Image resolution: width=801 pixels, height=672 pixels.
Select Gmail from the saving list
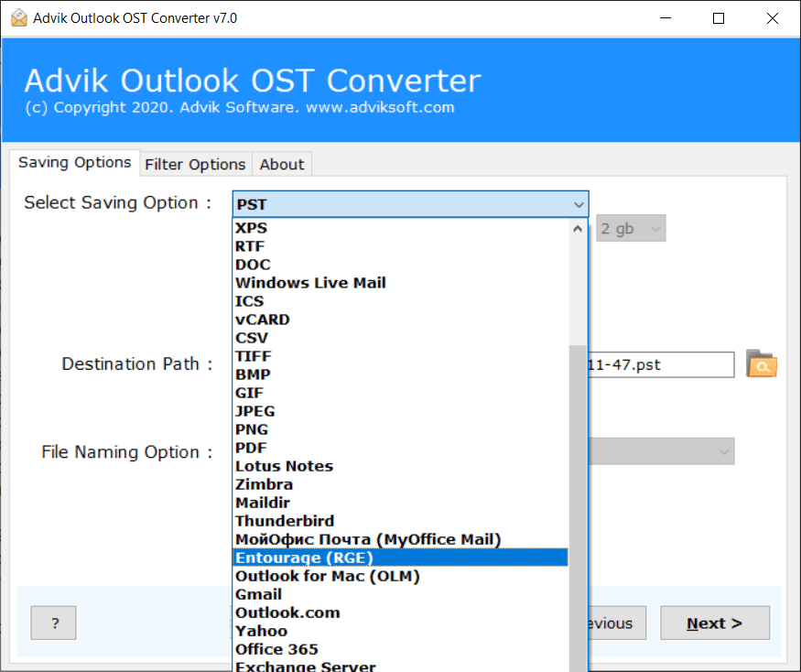[x=401, y=595]
